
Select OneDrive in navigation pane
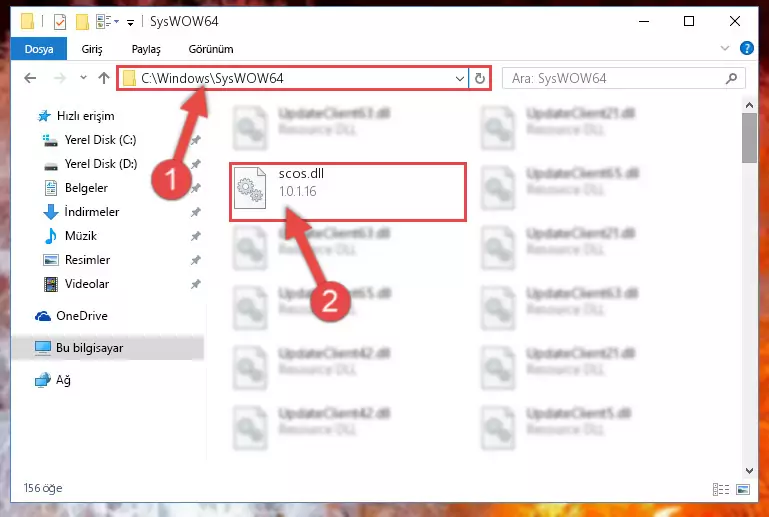click(x=81, y=316)
